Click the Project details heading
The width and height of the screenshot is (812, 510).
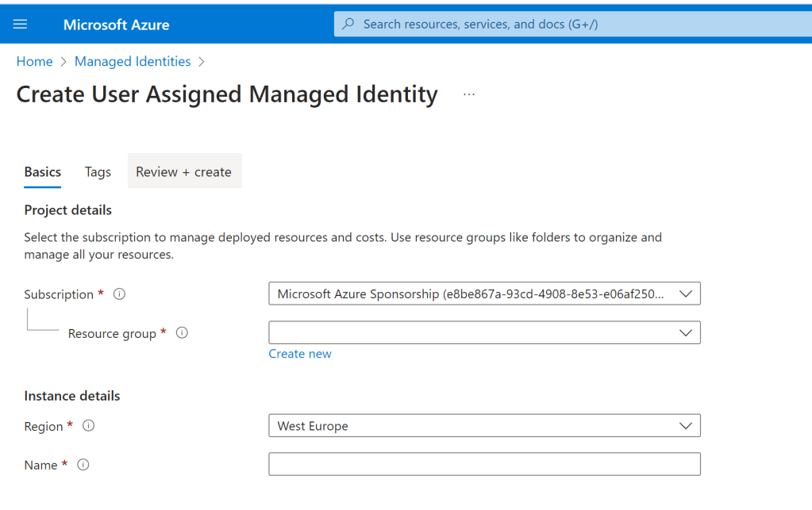click(x=67, y=210)
